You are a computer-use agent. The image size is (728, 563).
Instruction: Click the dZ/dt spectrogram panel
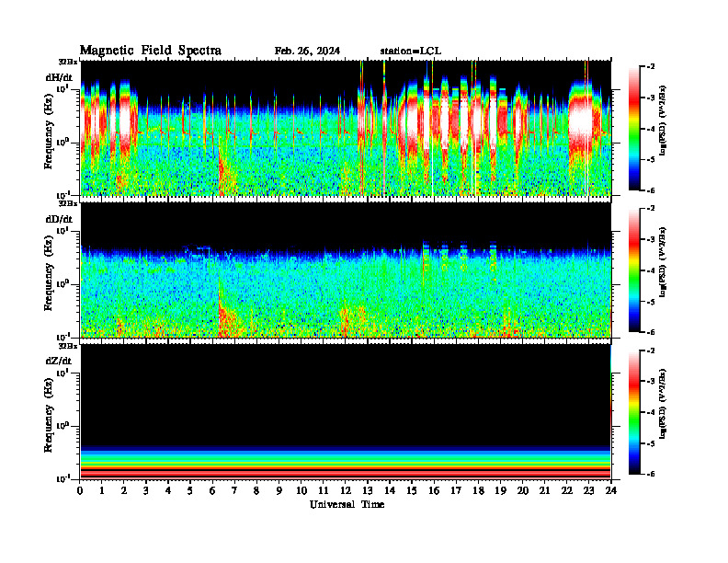click(x=346, y=411)
